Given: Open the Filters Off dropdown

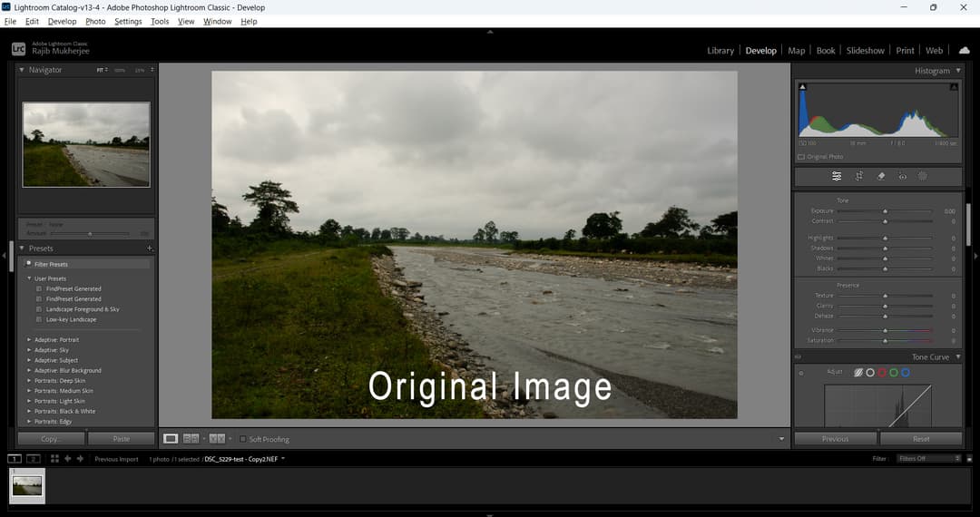Looking at the screenshot, I should coord(929,459).
